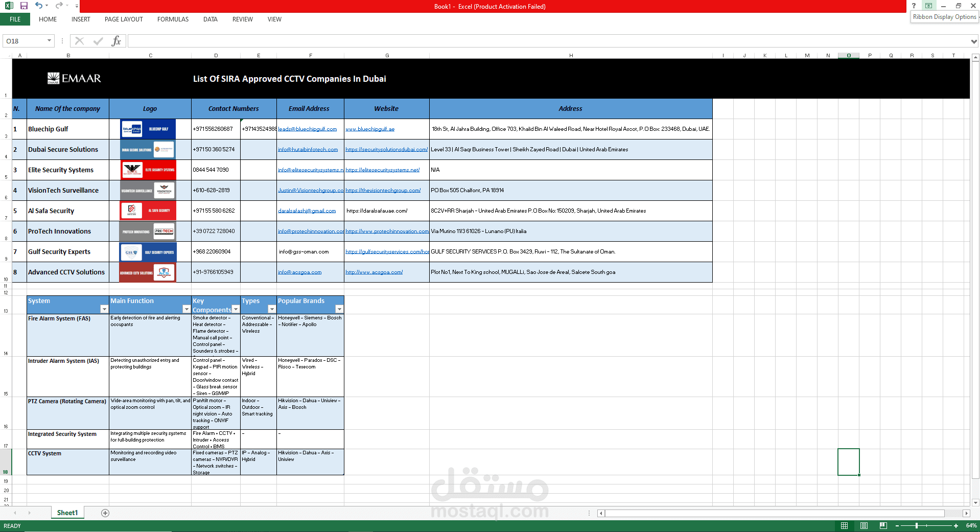
Task: Open the FILE tab
Action: click(x=15, y=19)
